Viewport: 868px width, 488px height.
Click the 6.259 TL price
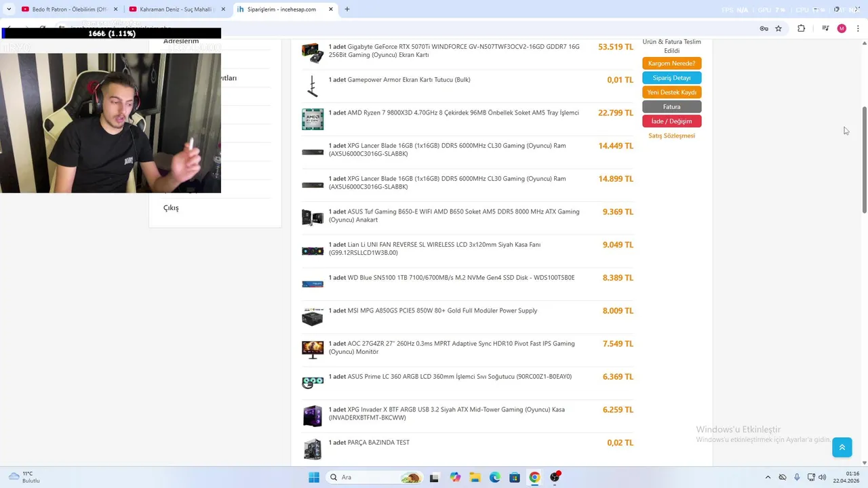[x=618, y=409]
